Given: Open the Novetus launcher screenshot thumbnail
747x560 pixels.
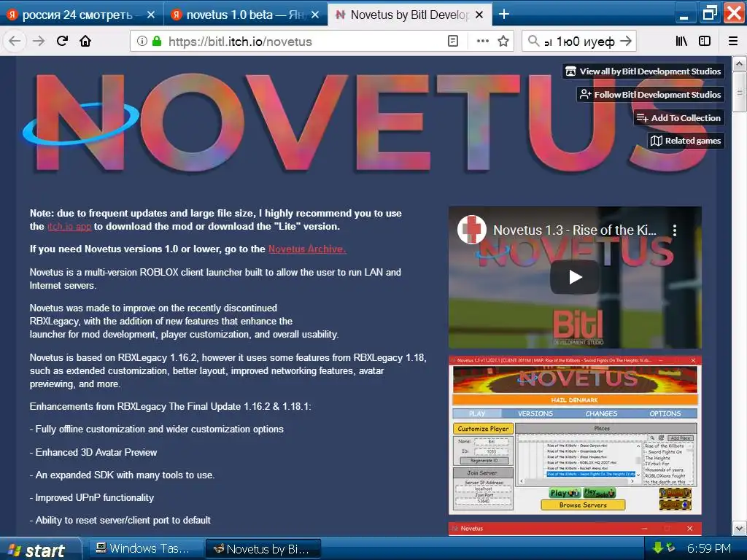Looking at the screenshot, I should coord(575,435).
